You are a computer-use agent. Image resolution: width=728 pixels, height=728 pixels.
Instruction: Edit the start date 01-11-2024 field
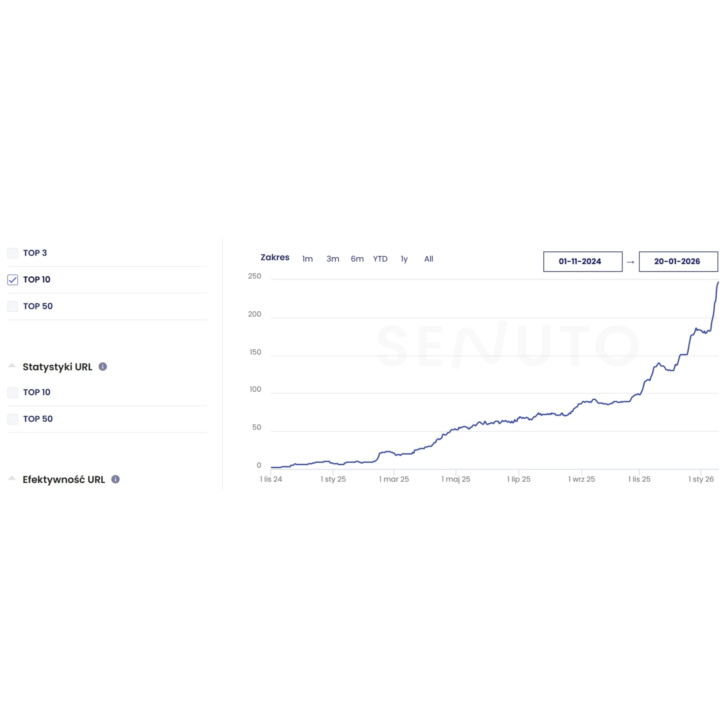tap(582, 262)
